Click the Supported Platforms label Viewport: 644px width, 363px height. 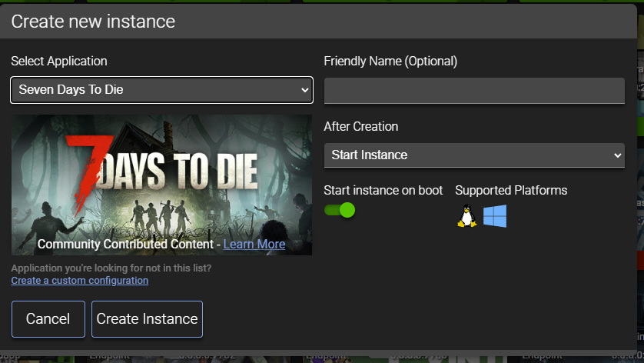click(511, 190)
